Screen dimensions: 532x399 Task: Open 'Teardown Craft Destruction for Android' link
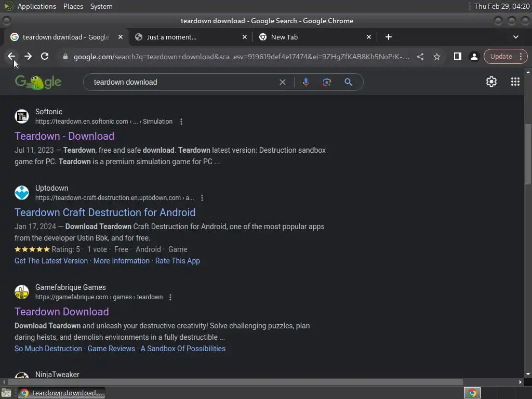pyautogui.click(x=105, y=212)
